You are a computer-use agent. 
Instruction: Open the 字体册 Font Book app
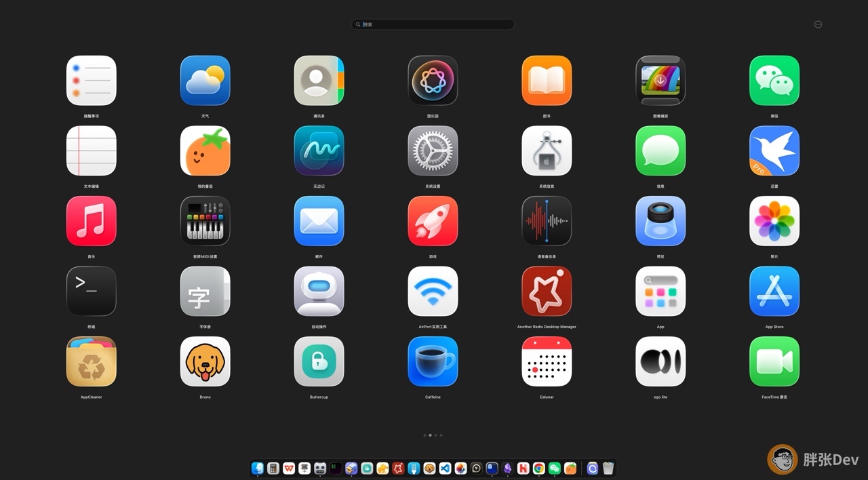205,291
